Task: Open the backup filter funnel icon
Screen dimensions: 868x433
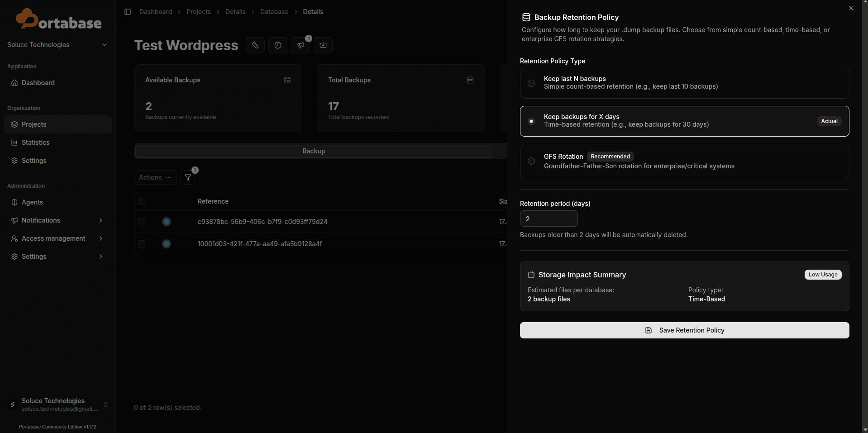Action: point(188,177)
